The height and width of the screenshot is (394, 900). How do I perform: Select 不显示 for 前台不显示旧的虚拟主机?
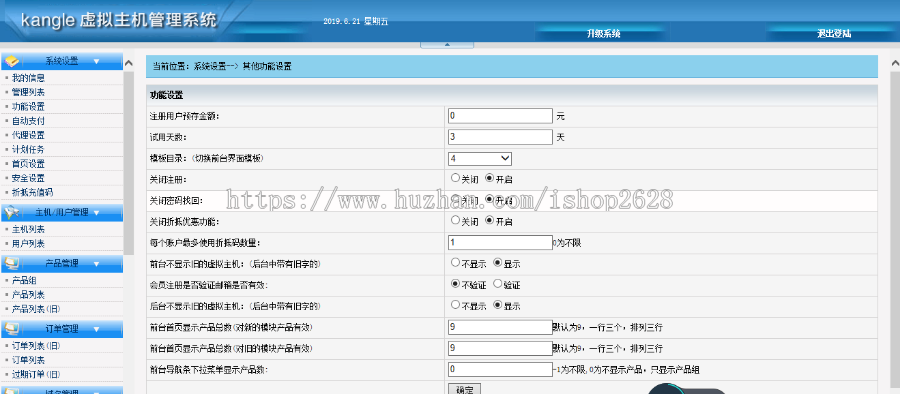[x=455, y=263]
